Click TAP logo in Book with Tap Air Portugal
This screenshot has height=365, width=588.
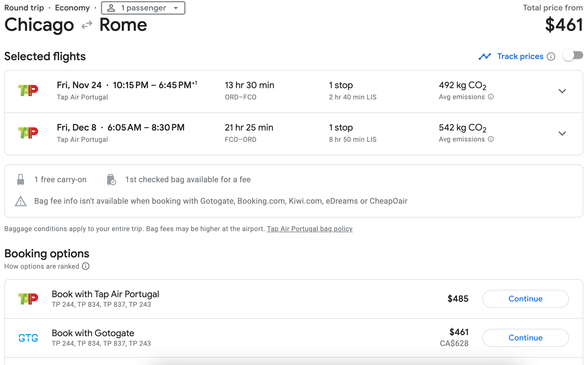coord(28,299)
